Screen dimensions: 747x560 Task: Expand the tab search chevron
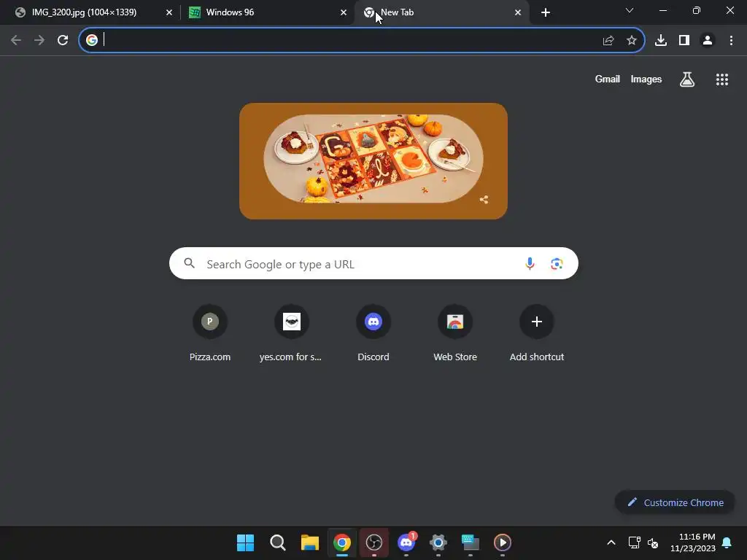(x=630, y=10)
